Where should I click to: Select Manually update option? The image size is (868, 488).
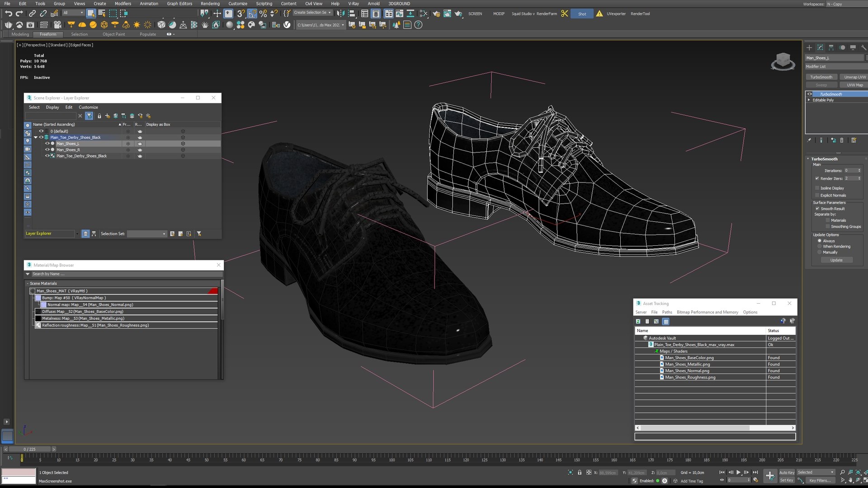[819, 252]
